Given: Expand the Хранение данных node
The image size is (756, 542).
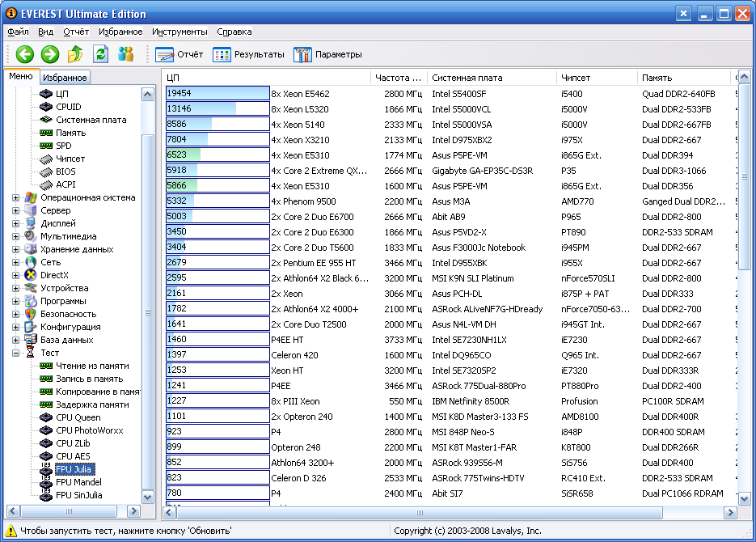Looking at the screenshot, I should [x=16, y=249].
